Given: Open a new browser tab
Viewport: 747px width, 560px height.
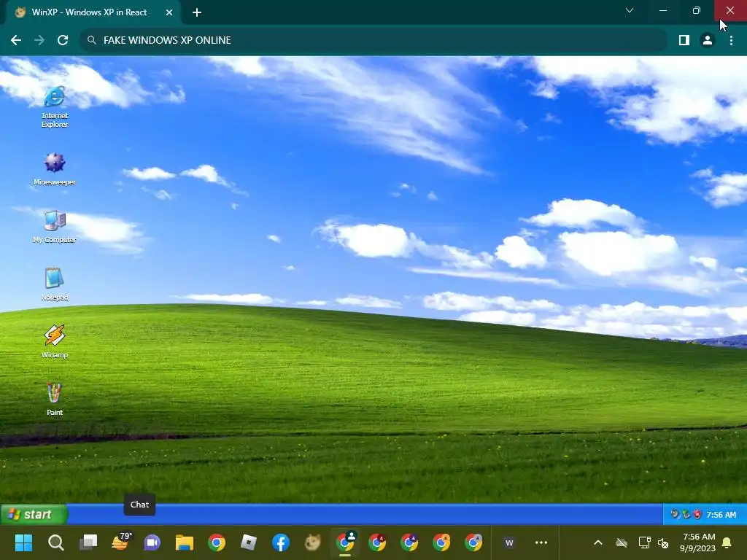Looking at the screenshot, I should 197,12.
